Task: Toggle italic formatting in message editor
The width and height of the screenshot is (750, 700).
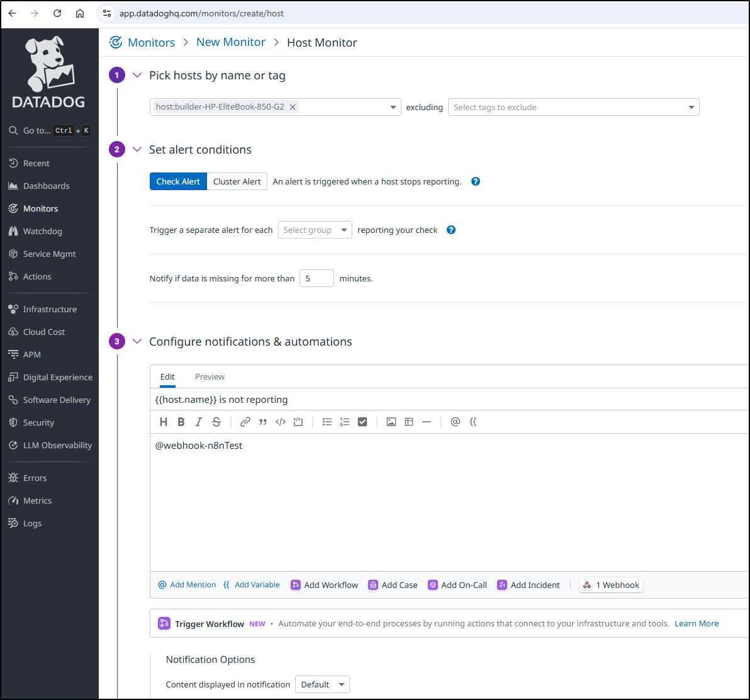Action: pos(198,422)
